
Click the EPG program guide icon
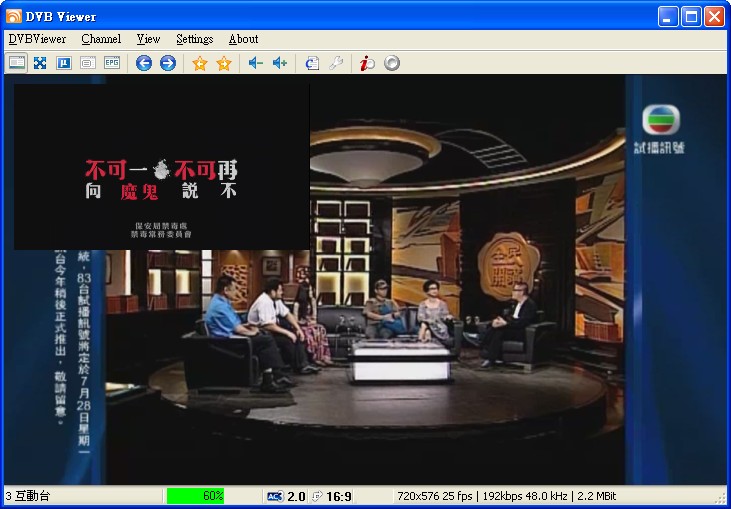point(112,63)
